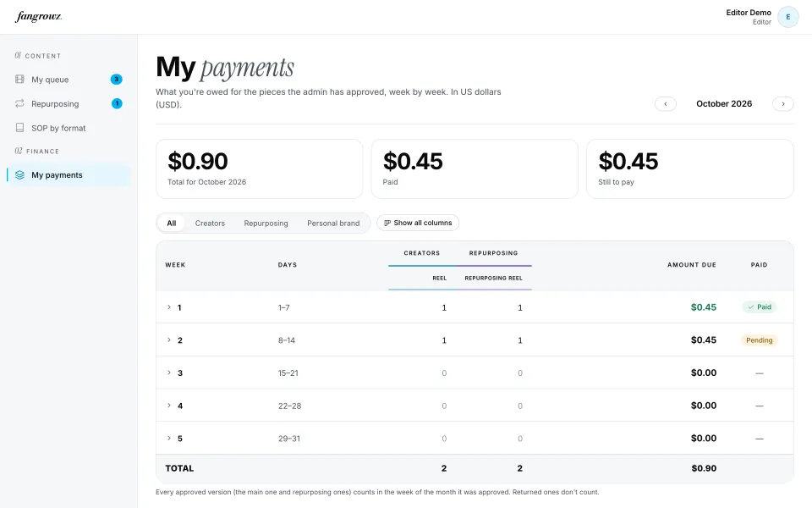
Task: Click the My queue badge showing 3
Action: pos(117,80)
